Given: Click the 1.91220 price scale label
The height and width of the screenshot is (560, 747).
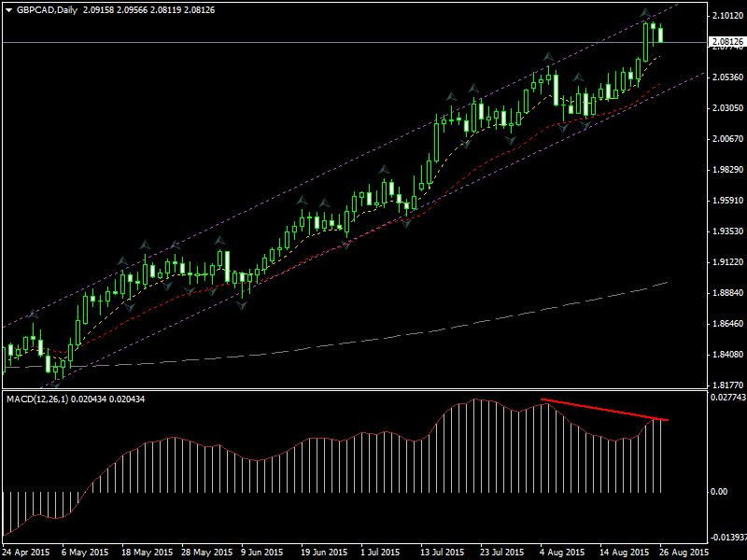Looking at the screenshot, I should coord(728,262).
